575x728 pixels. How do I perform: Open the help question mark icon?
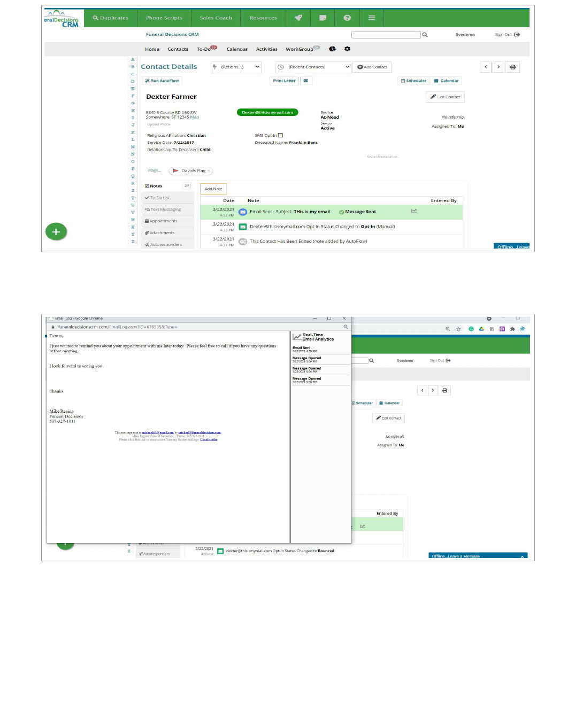347,18
